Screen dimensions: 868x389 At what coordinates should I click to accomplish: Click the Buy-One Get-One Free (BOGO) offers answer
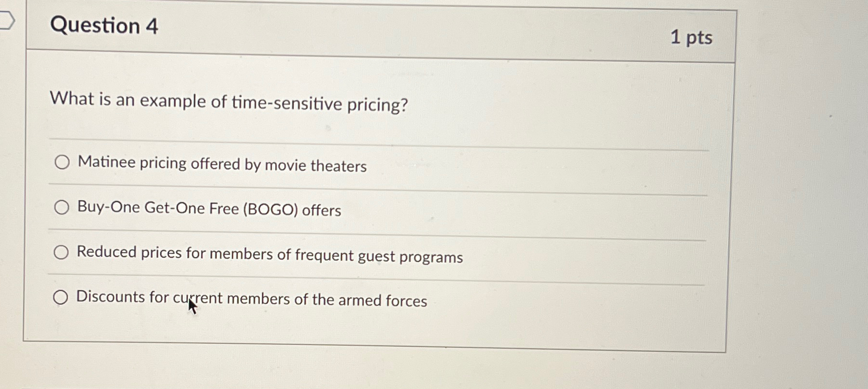(208, 210)
